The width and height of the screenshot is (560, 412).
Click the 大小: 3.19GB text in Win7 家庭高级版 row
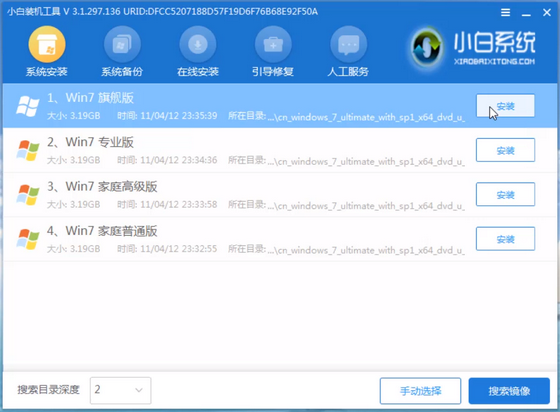pos(74,204)
